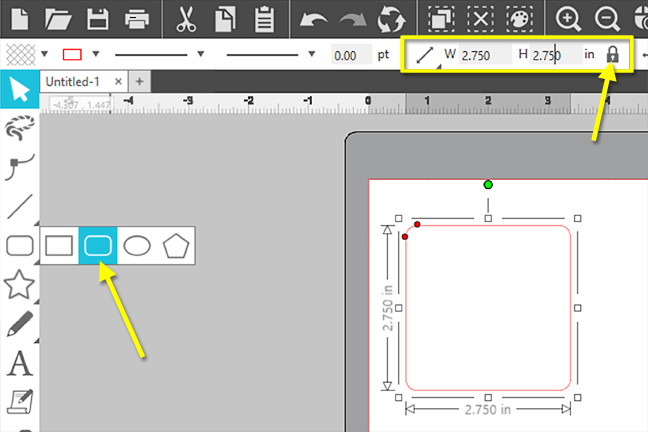
Task: Toggle the Select All button
Action: click(439, 18)
